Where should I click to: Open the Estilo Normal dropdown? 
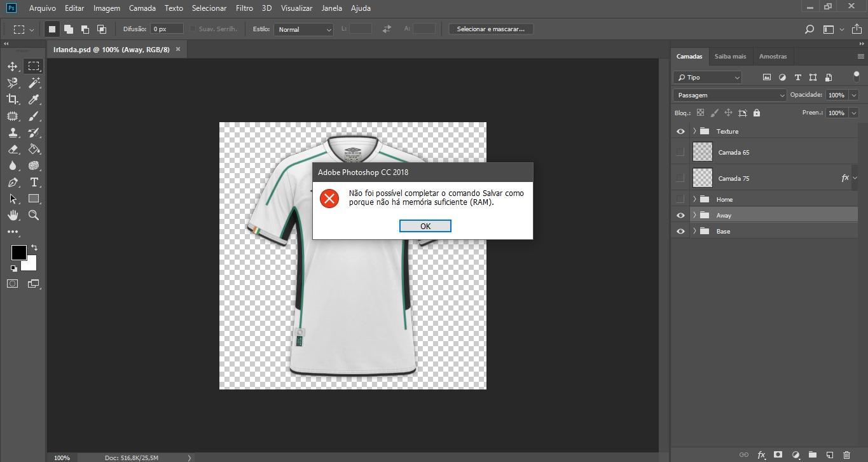click(x=303, y=29)
